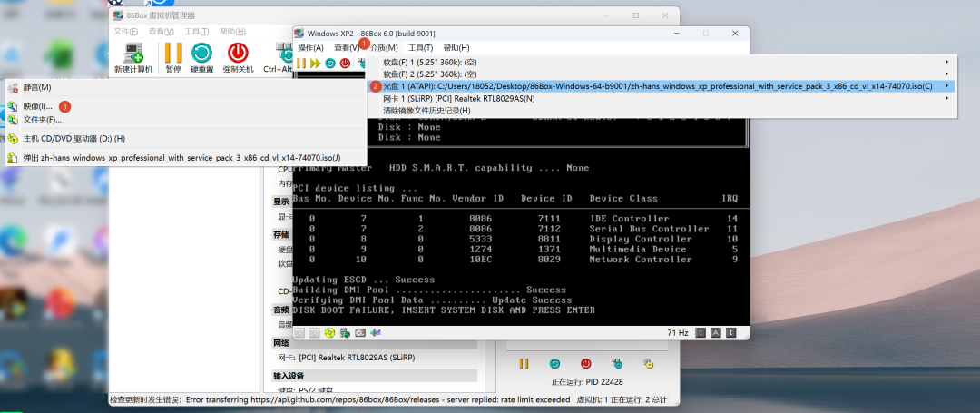Expand 网卡 1 (SLiRP) Realtek submenu
This screenshot has height=413, width=980.
(x=661, y=99)
